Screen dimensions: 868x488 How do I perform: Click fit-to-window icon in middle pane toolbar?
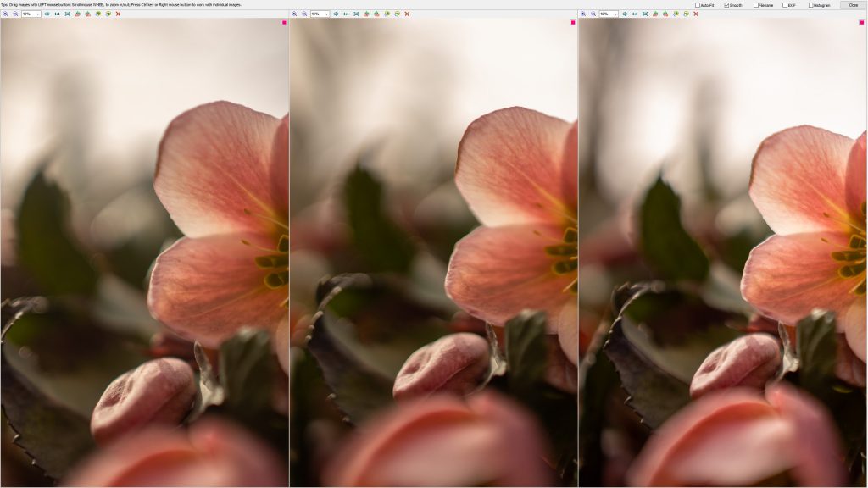tap(356, 14)
